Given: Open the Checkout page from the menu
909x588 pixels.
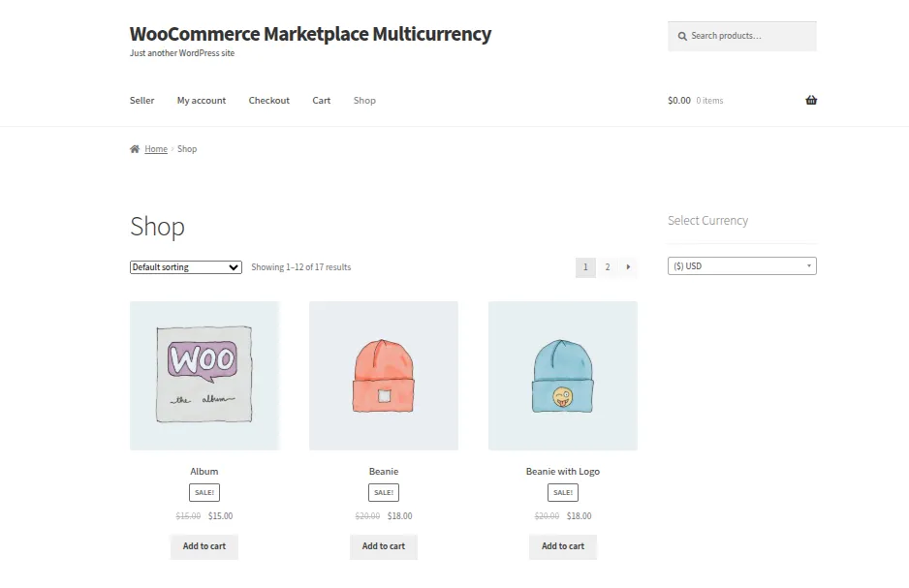Looking at the screenshot, I should tap(268, 100).
